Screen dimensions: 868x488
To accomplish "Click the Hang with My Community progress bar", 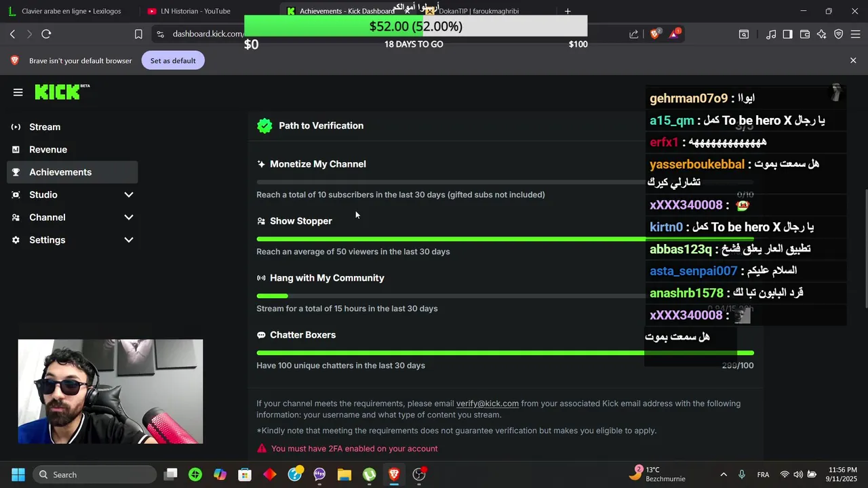I will click(x=505, y=296).
